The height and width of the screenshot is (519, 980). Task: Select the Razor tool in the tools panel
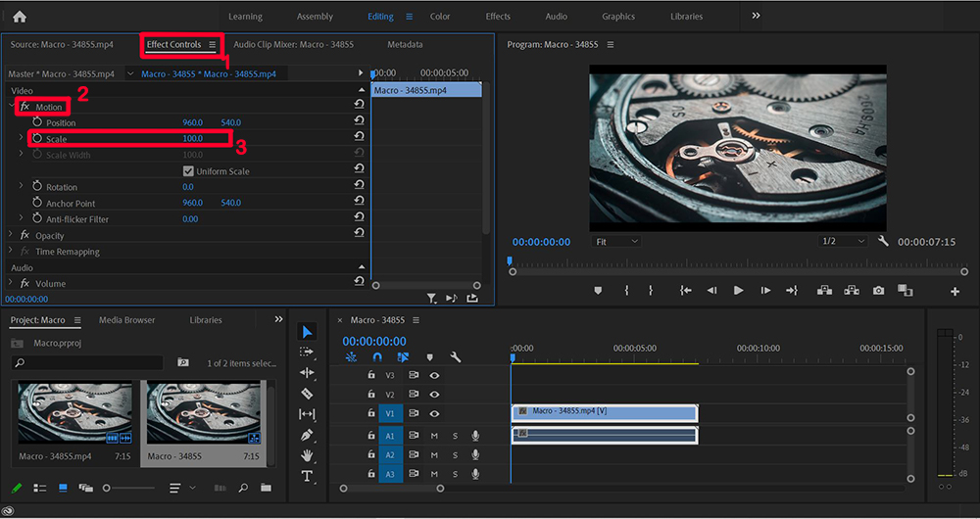[307, 394]
